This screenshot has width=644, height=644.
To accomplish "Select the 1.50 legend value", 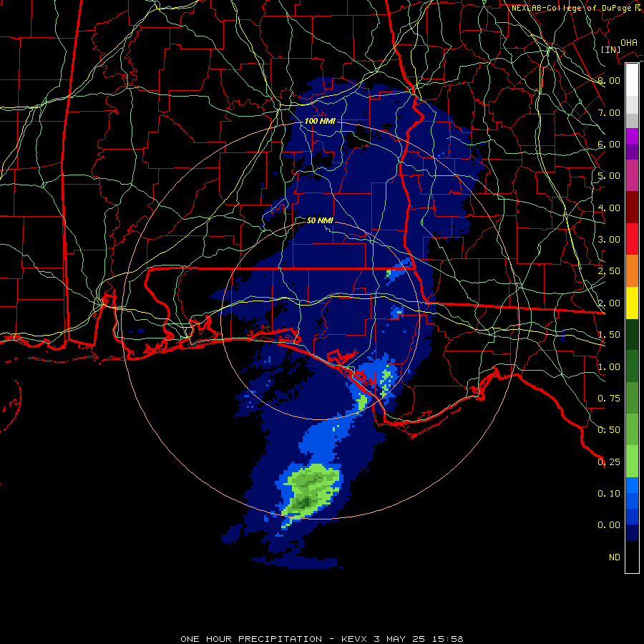I will point(609,335).
